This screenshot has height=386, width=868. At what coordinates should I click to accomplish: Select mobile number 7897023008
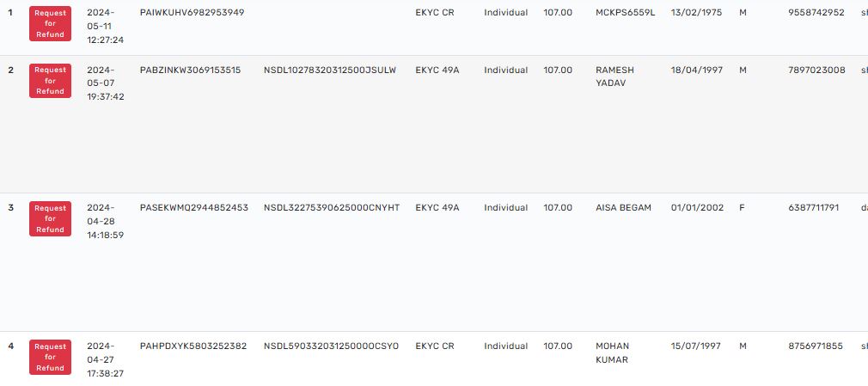(x=816, y=70)
